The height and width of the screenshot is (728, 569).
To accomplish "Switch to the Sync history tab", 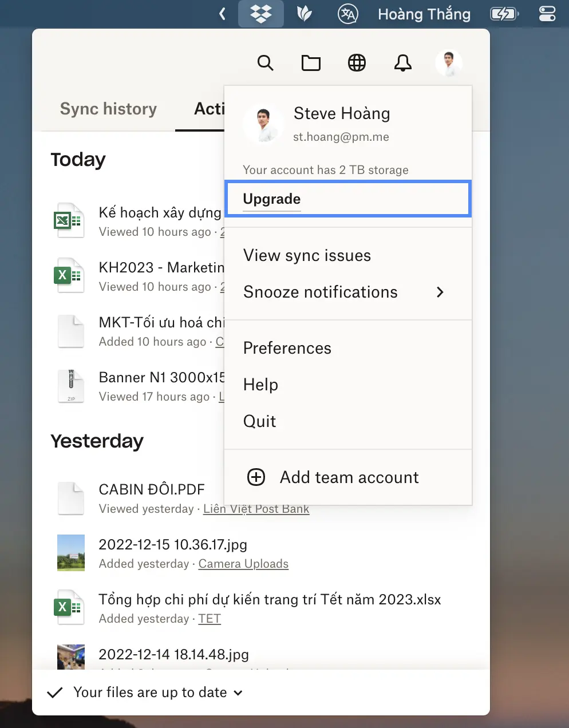I will 108,109.
